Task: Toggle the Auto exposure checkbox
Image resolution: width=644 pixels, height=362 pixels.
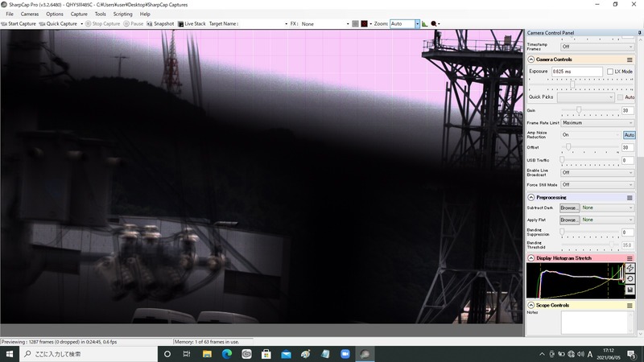Action: pos(620,97)
